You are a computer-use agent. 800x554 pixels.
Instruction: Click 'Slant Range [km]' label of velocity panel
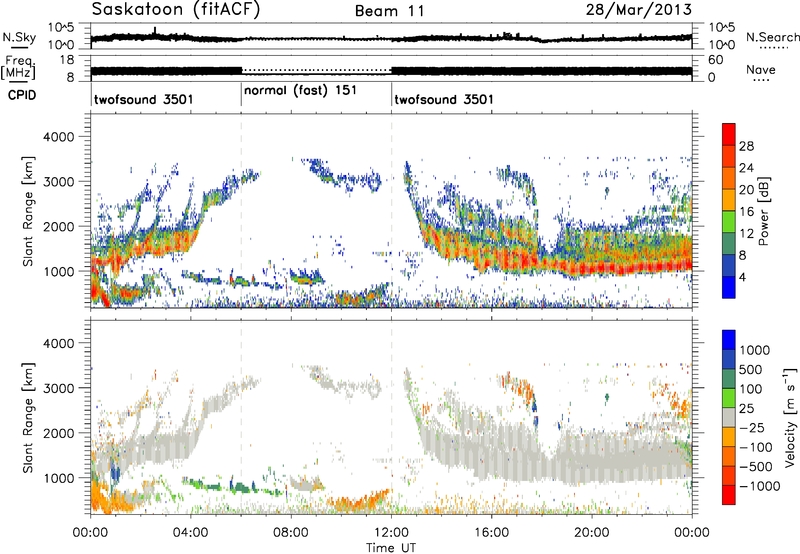28,417
